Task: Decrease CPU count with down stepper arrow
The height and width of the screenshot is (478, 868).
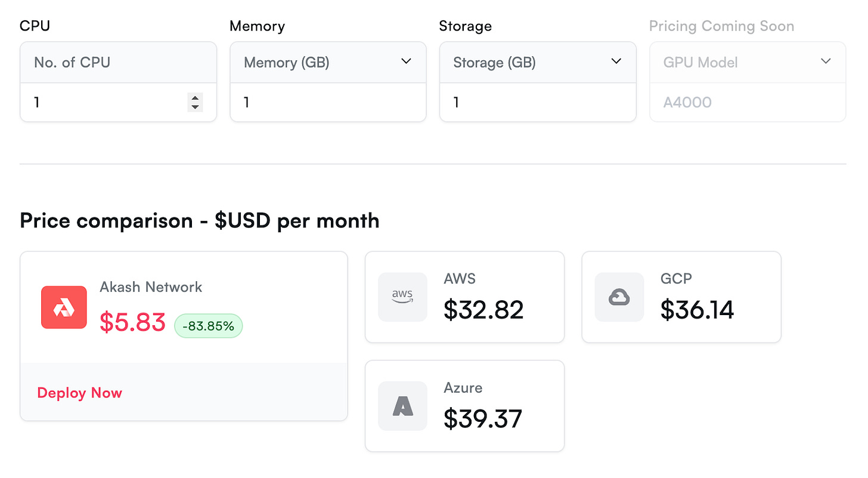Action: click(194, 107)
